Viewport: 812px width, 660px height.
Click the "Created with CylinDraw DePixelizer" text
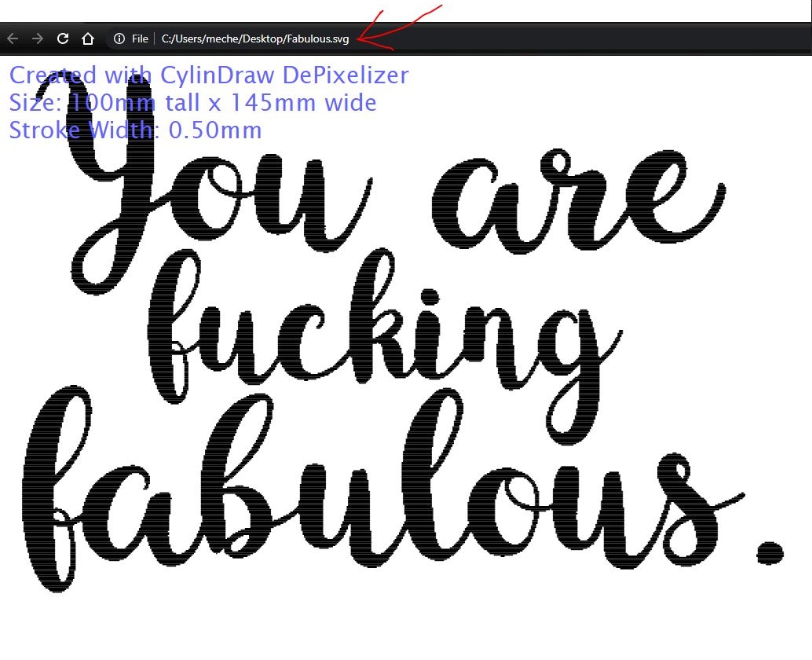(209, 75)
